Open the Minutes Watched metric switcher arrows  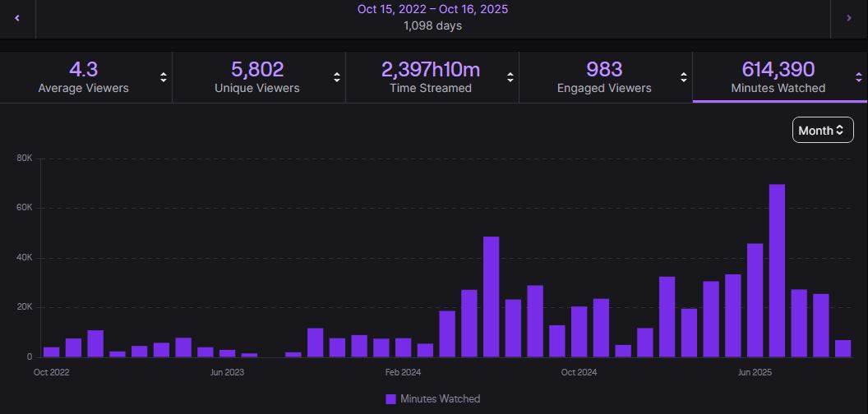[x=859, y=77]
